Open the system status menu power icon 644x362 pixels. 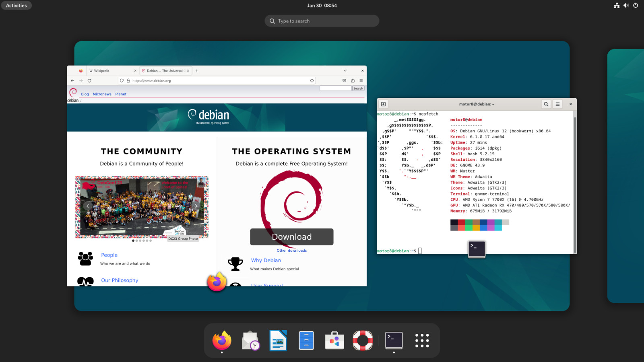pos(636,6)
